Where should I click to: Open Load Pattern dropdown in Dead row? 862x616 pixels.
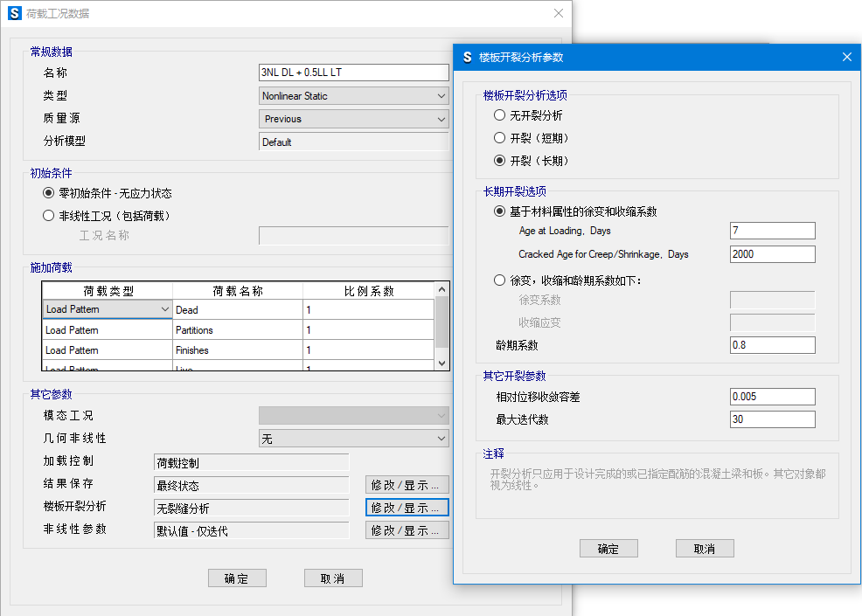point(165,309)
